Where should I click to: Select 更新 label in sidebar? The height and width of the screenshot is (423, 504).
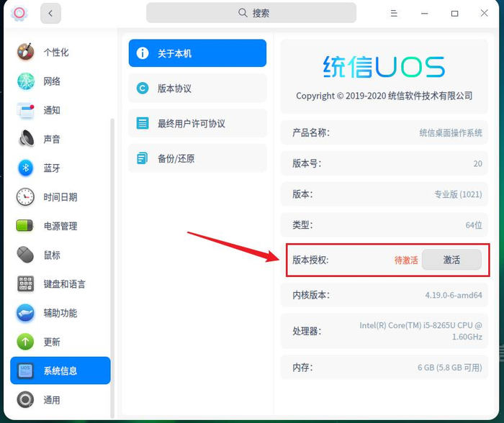point(52,342)
